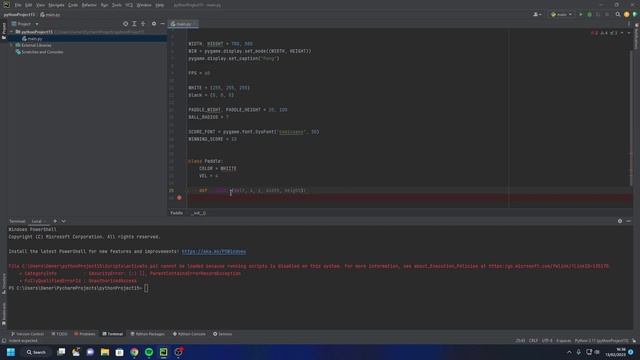
Task: Expand All in Project panel toolbar
Action: coord(134,24)
